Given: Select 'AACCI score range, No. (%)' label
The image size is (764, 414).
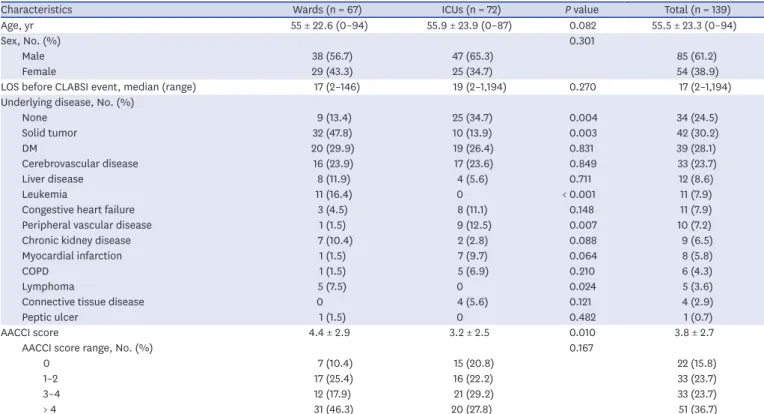Looking at the screenshot, I should click(x=87, y=348).
